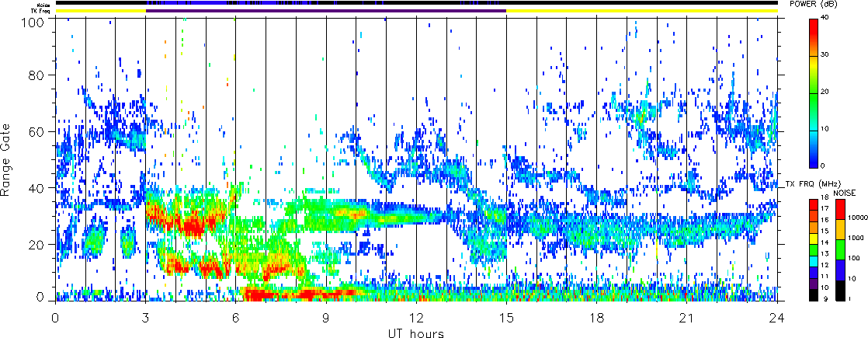Click the 'TX FRQ (MHz)' legend title
The width and height of the screenshot is (868, 338).
[x=813, y=184]
